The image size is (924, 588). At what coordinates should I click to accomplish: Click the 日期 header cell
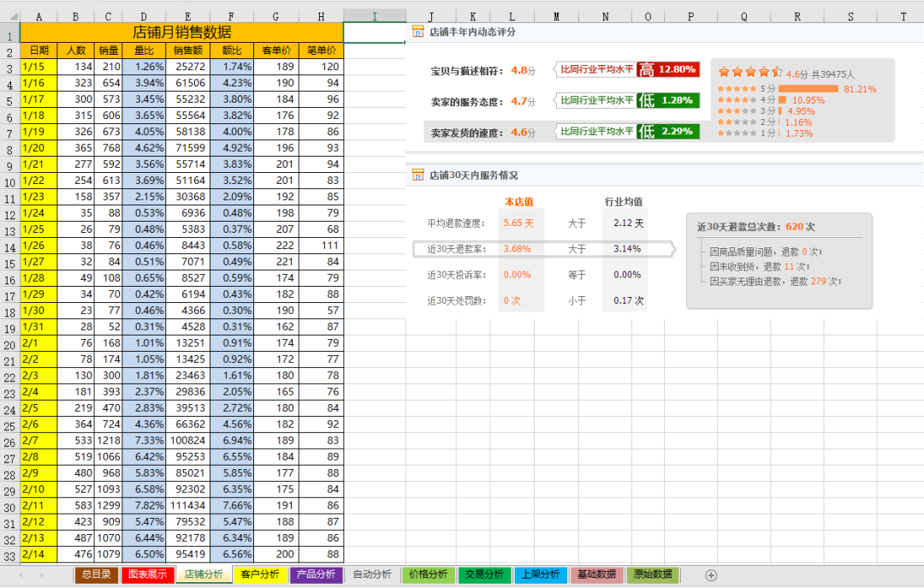(x=38, y=50)
